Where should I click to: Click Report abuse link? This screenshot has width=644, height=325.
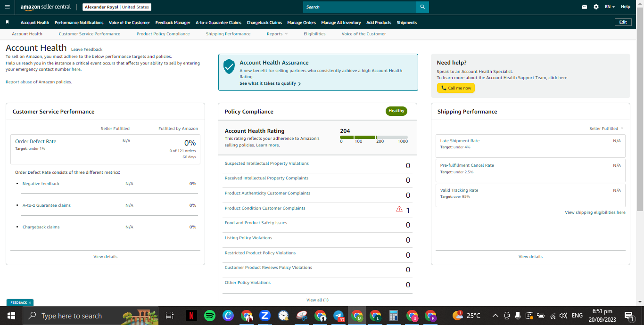click(18, 82)
